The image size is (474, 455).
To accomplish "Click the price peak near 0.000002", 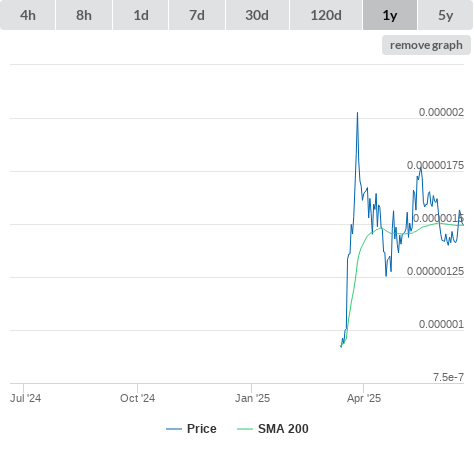I will pyautogui.click(x=357, y=113).
